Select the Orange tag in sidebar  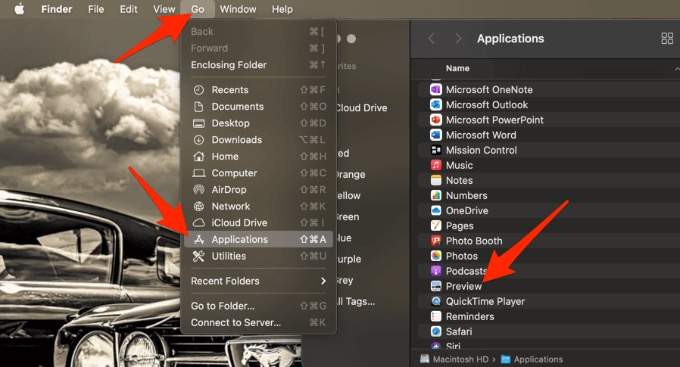tap(351, 174)
